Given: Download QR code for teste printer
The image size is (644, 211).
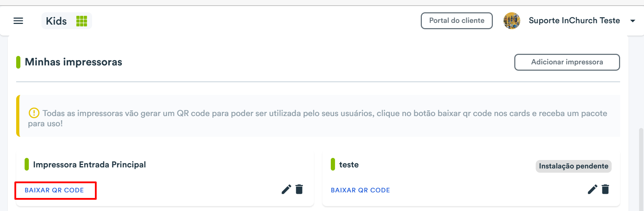Looking at the screenshot, I should click(x=360, y=190).
